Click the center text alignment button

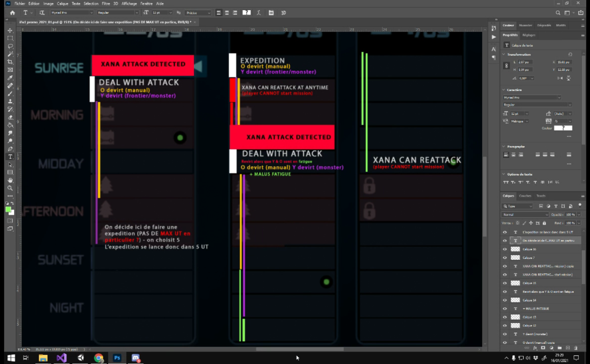click(227, 13)
